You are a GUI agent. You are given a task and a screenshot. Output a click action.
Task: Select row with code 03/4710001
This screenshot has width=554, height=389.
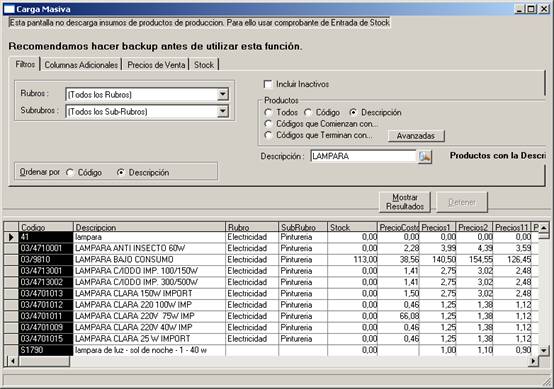[46, 248]
